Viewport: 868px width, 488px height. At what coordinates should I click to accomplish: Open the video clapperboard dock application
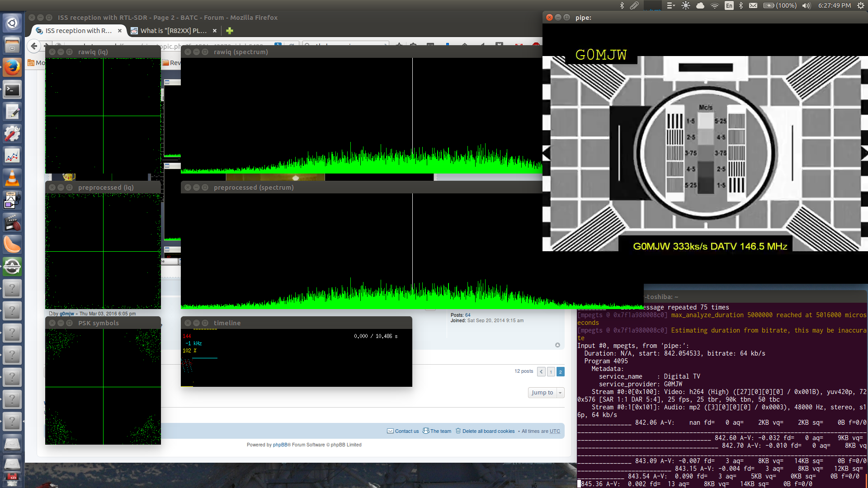point(12,222)
